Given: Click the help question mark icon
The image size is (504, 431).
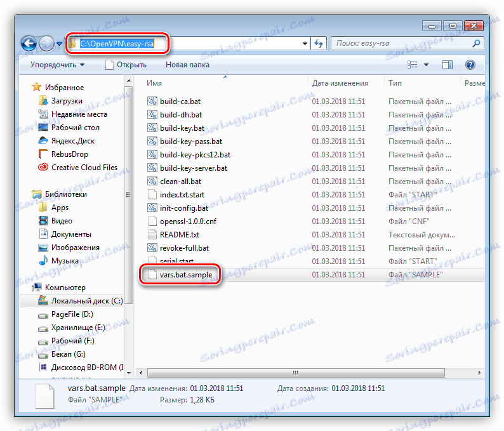Looking at the screenshot, I should (470, 65).
